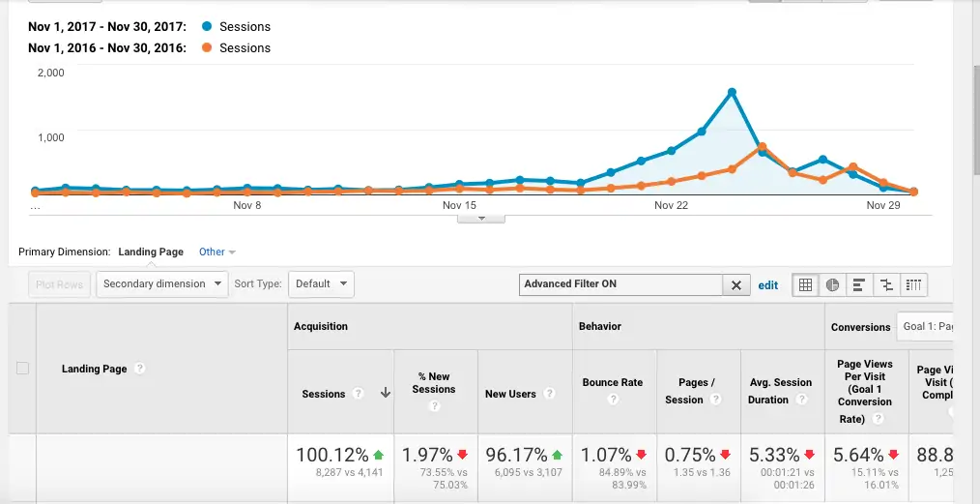The image size is (980, 504).
Task: Expand the annotations drawer under the chart
Action: pos(481,219)
